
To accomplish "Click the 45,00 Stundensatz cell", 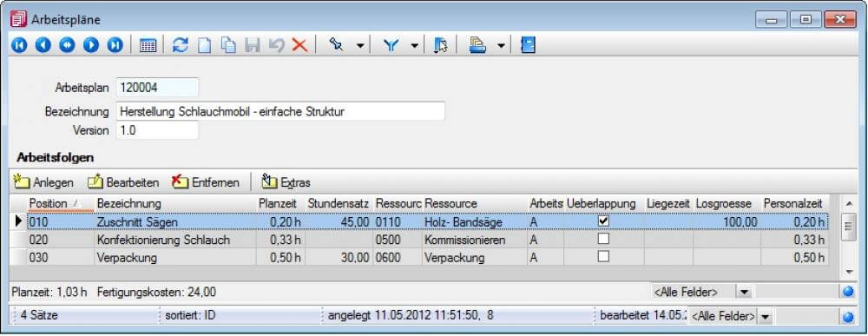I will (x=339, y=222).
